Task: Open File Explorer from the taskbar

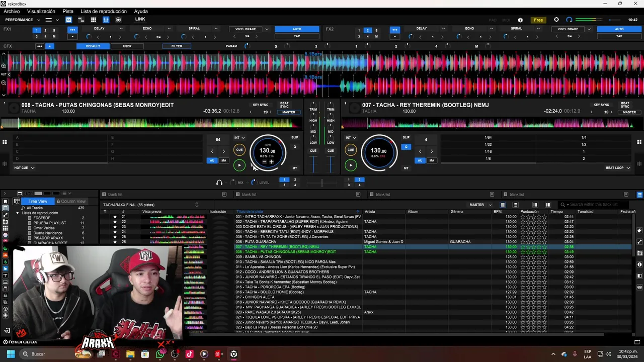Action: click(130, 354)
